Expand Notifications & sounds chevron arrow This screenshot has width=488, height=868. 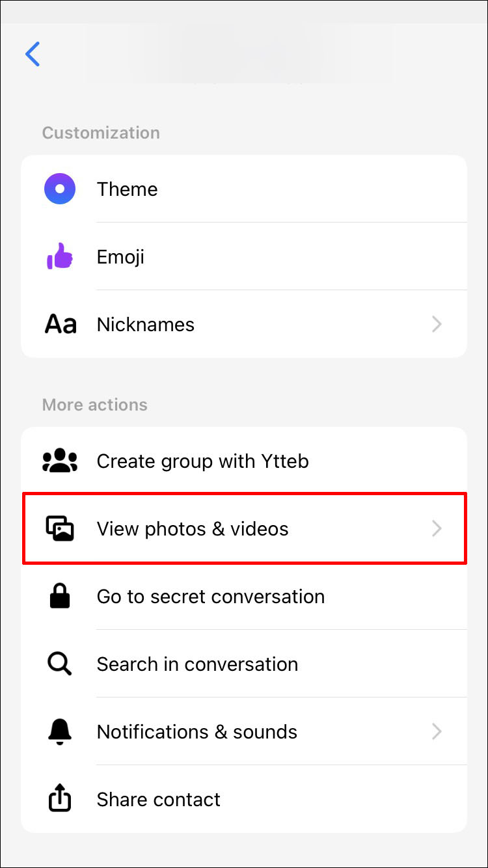437,732
